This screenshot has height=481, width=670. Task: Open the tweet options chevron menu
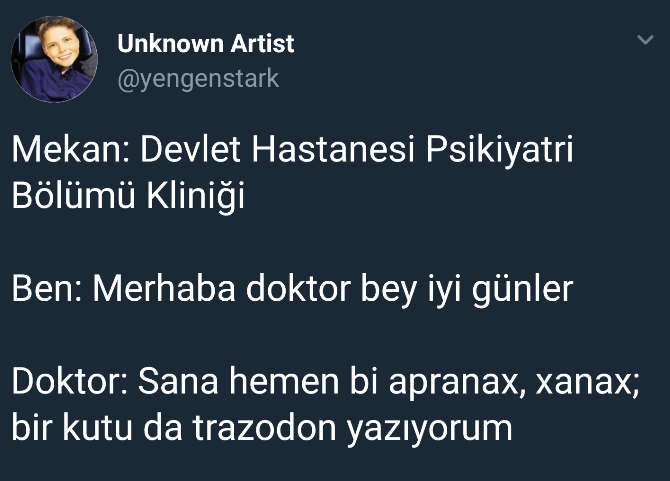pyautogui.click(x=645, y=40)
